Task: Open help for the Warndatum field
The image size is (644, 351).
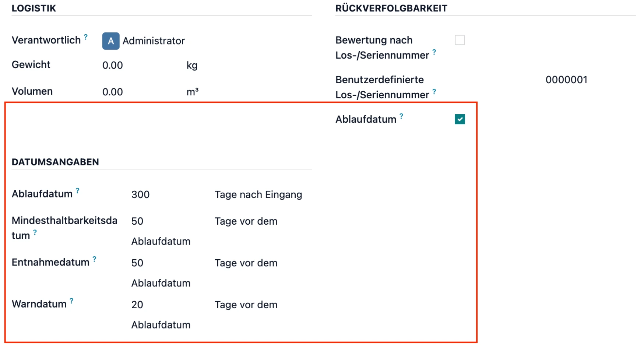Action: (x=71, y=300)
